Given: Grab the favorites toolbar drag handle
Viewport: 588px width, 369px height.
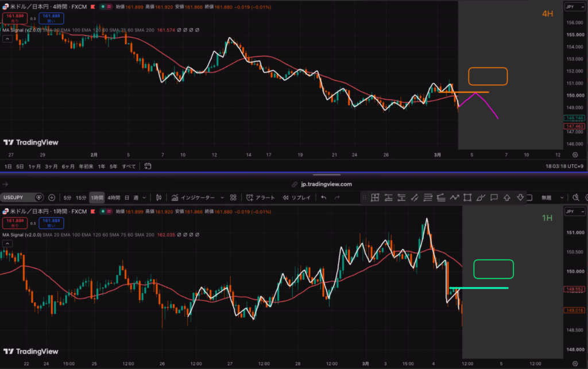Looking at the screenshot, I should (x=363, y=197).
